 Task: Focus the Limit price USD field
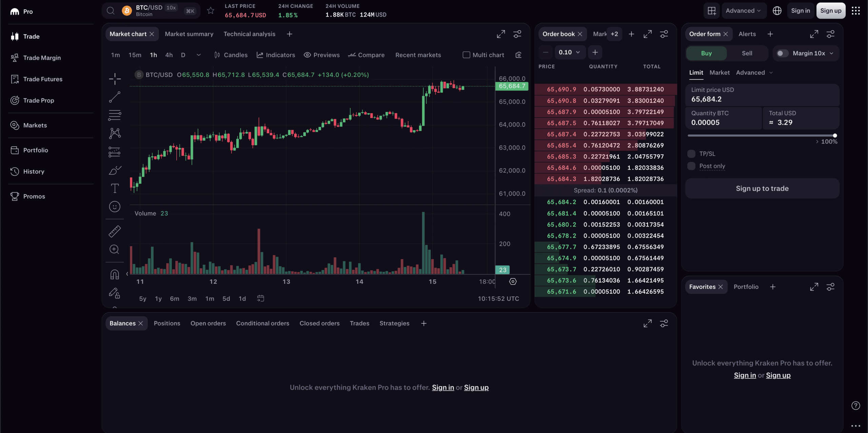point(762,95)
